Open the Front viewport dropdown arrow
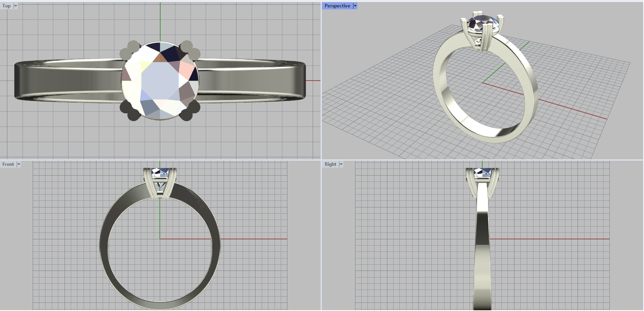 pos(19,164)
